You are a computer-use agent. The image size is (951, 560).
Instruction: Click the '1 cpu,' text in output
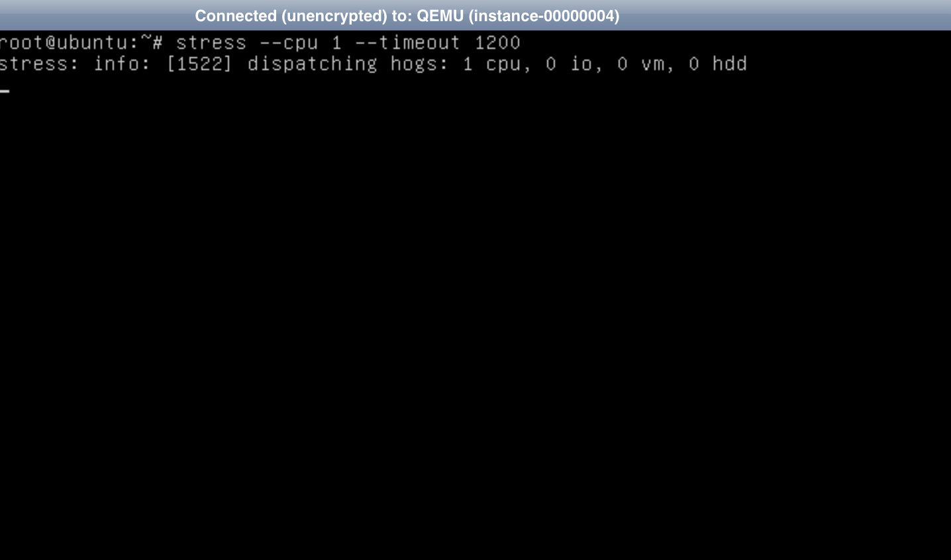pyautogui.click(x=497, y=64)
